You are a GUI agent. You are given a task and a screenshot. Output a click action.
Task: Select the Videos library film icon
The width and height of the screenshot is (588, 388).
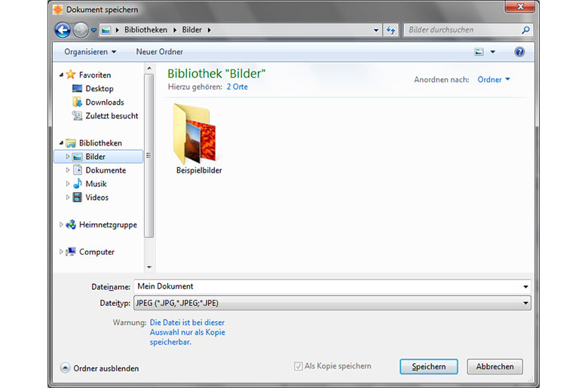click(77, 197)
